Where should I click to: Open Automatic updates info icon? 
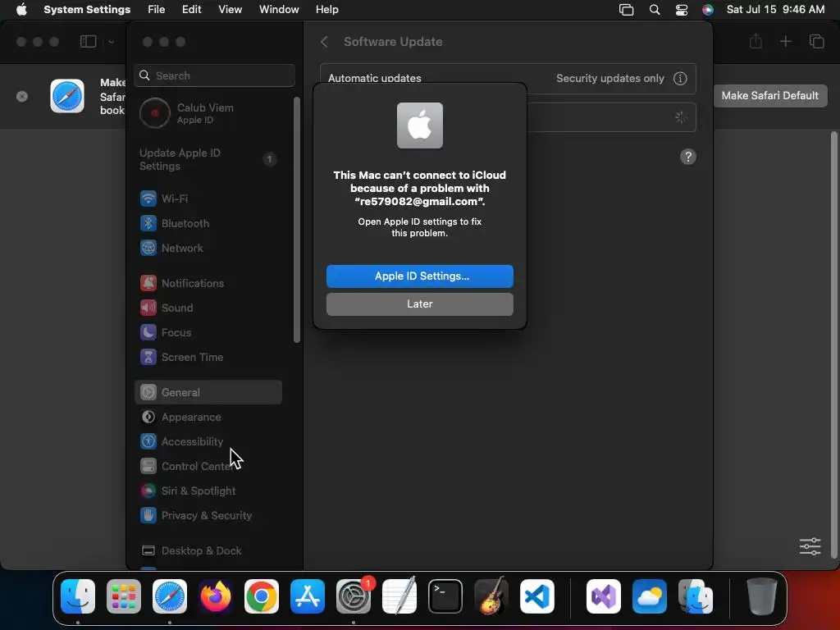(x=680, y=78)
